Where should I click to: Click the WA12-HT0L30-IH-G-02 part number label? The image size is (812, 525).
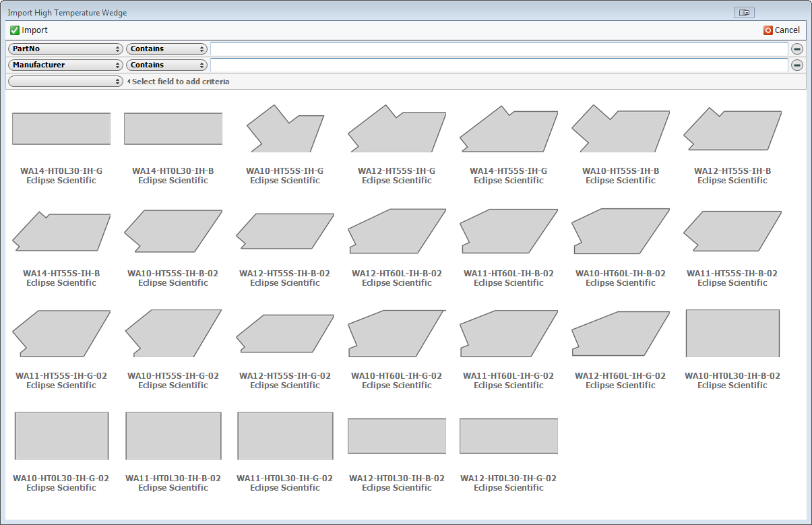509,478
